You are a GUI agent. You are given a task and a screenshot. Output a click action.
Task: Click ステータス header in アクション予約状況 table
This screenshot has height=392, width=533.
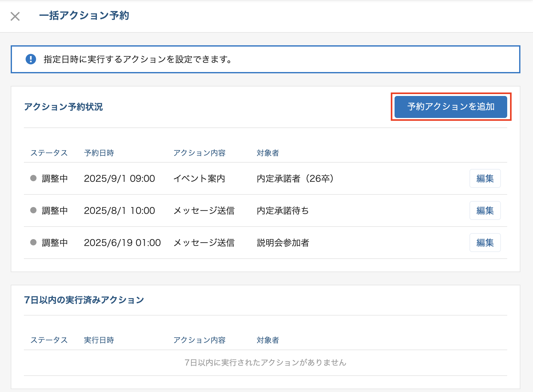pos(49,153)
